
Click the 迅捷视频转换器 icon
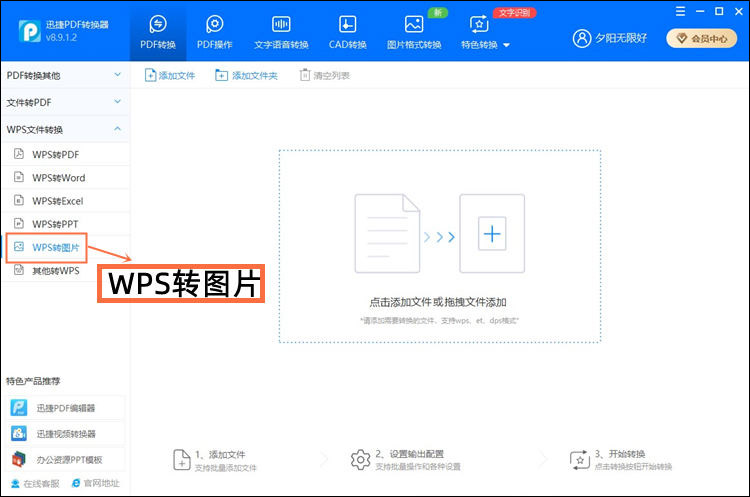pyautogui.click(x=19, y=433)
